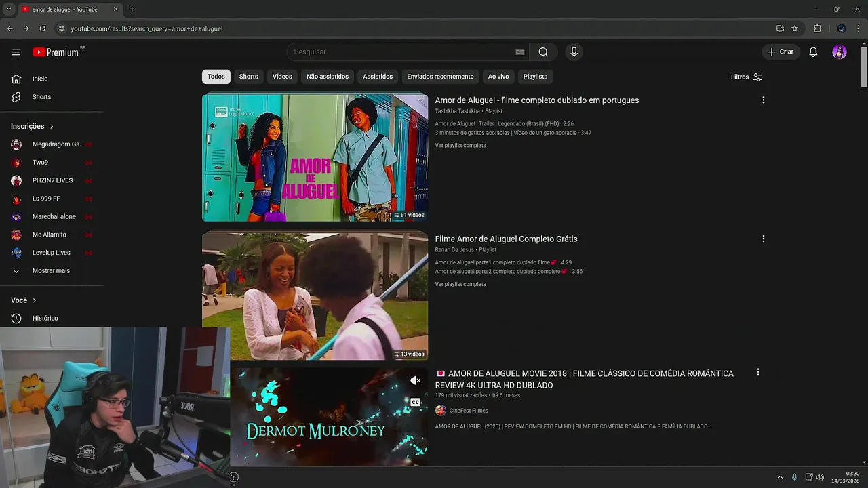Viewport: 868px width, 488px height.
Task: Open the Chrome tab search dropdown
Action: (x=8, y=9)
